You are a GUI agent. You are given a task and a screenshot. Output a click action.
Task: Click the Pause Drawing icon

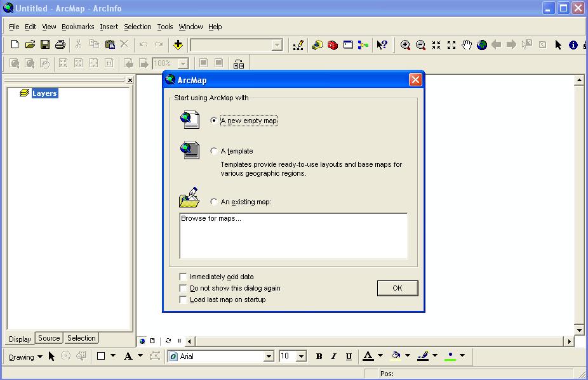(179, 341)
